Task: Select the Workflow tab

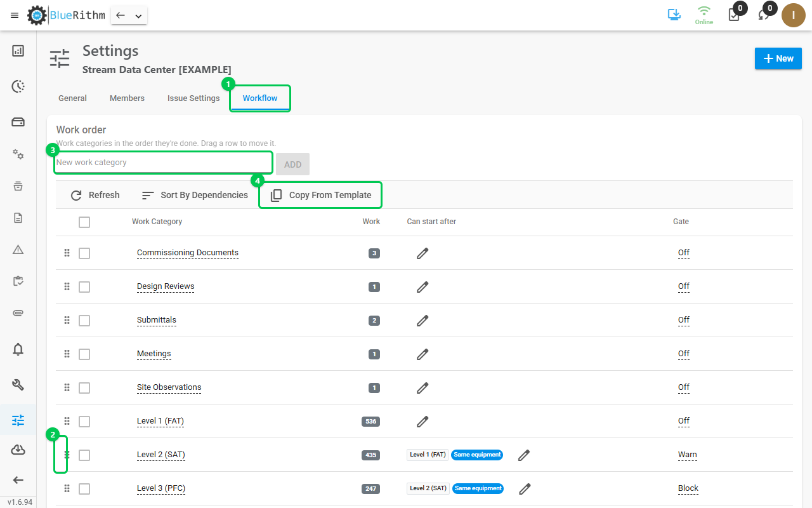Action: click(260, 98)
